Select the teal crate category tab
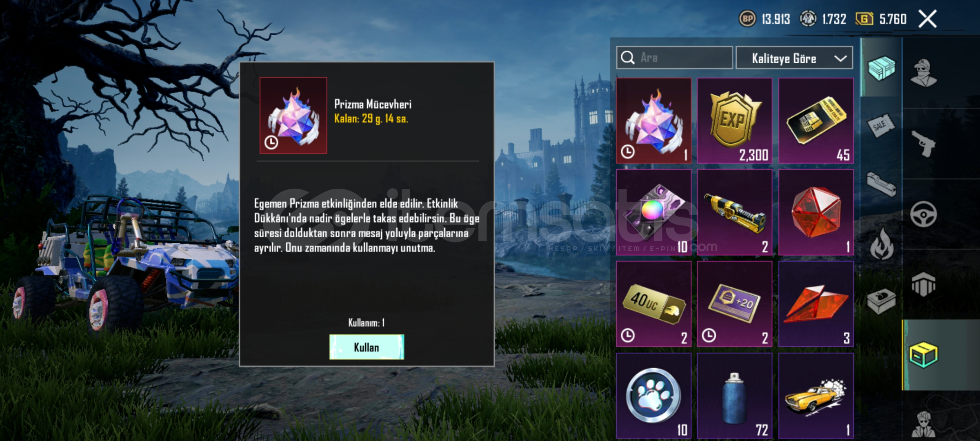The width and height of the screenshot is (980, 441). pyautogui.click(x=881, y=68)
